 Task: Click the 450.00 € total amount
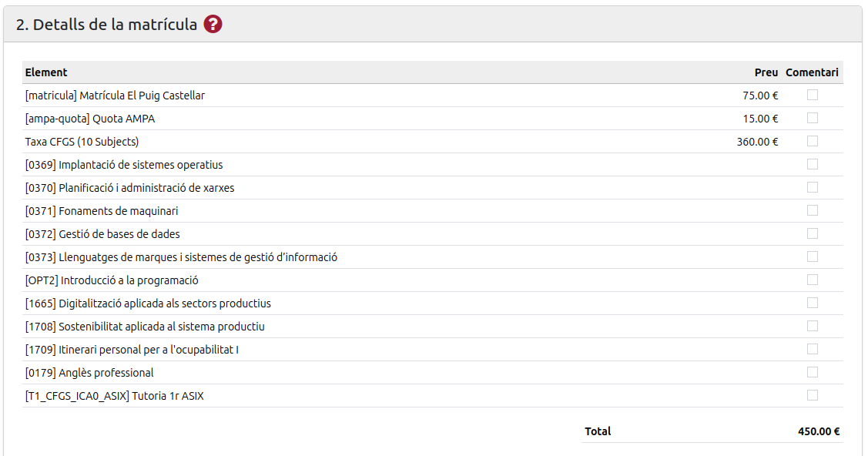click(819, 431)
